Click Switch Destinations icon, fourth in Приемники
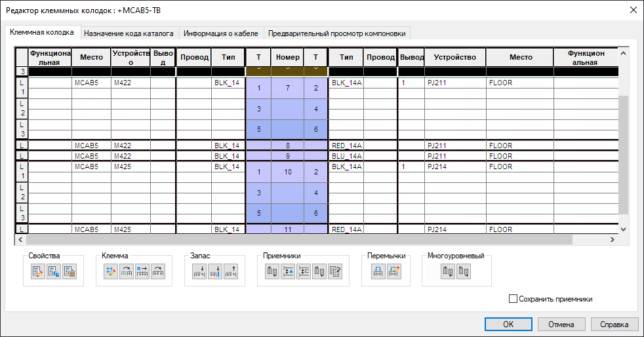Image resolution: width=644 pixels, height=337 pixels. click(319, 271)
